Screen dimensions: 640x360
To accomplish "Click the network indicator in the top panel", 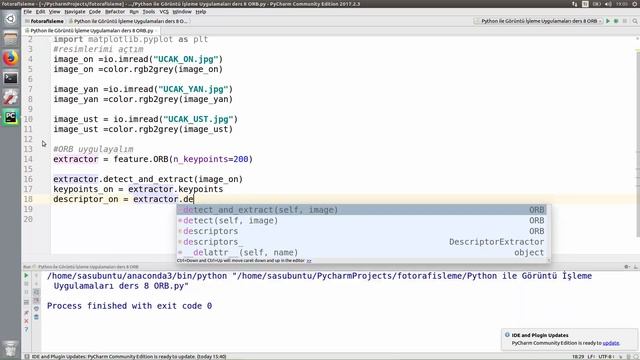I will click(575, 4).
